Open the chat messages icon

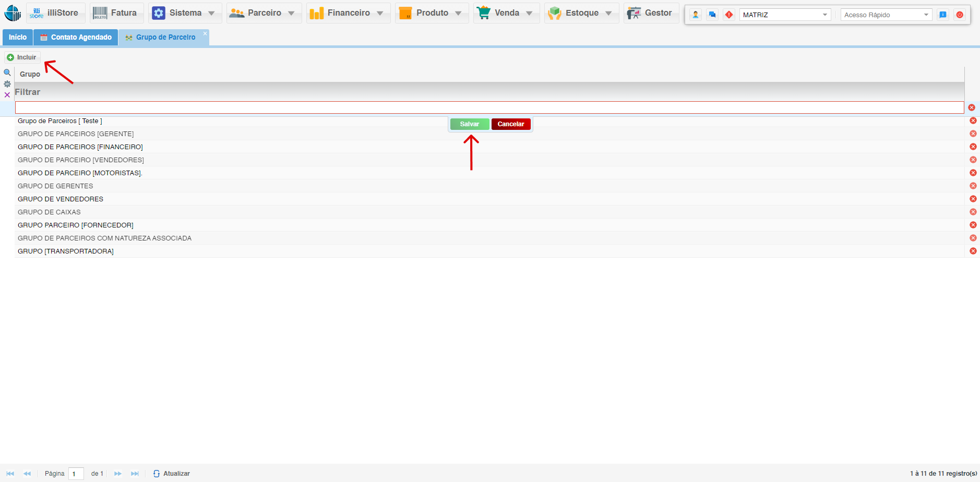tap(712, 15)
